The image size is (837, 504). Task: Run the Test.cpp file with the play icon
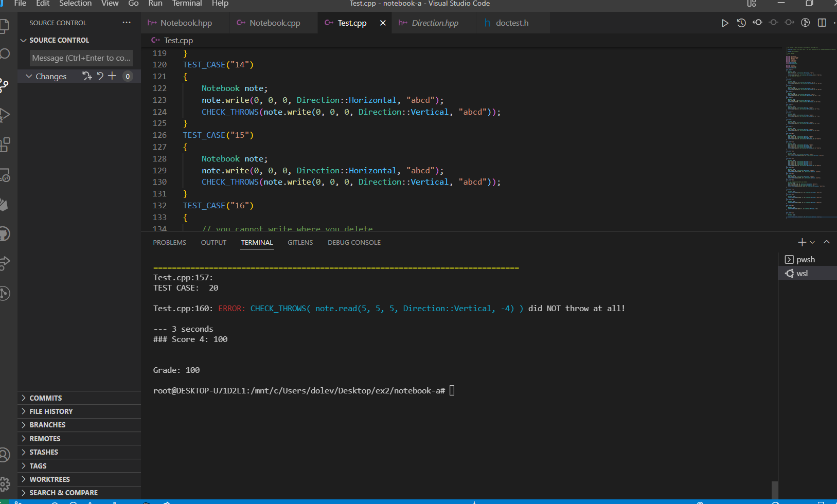pos(725,23)
